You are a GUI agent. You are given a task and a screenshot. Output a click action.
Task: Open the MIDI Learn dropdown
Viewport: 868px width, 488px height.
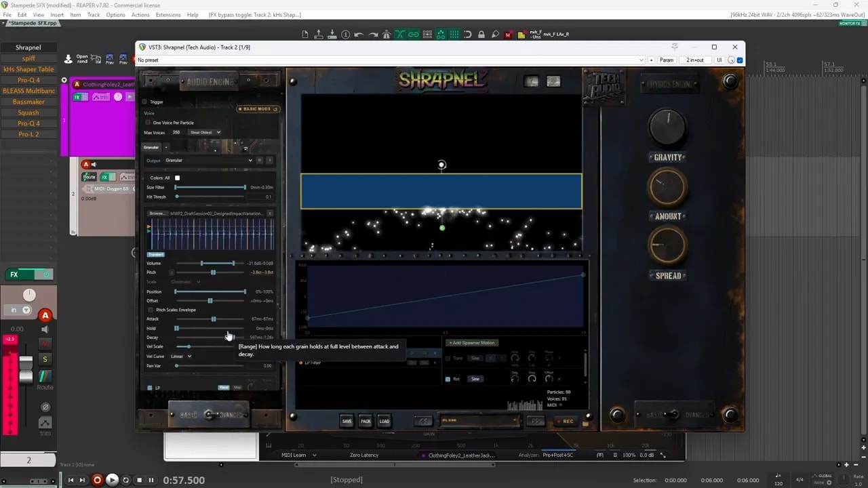coord(299,455)
